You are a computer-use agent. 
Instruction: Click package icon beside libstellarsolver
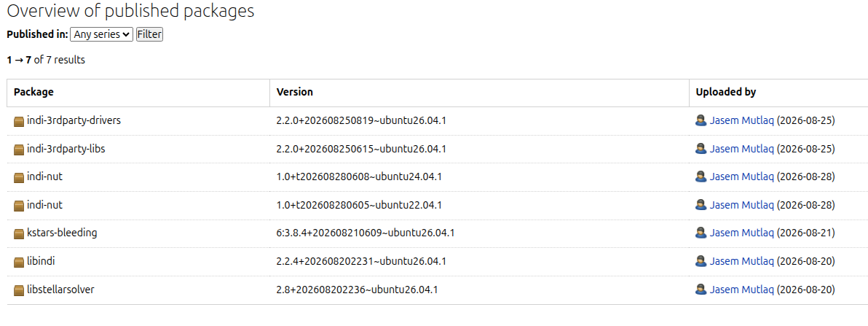19,290
